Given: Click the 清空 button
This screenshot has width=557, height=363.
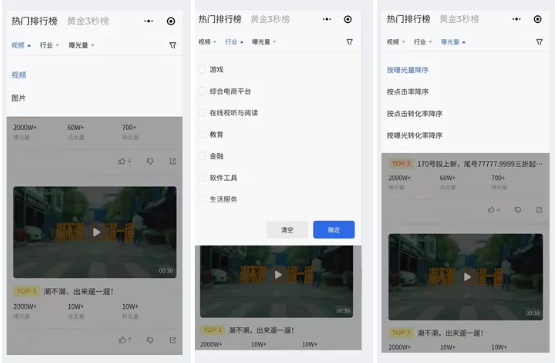Looking at the screenshot, I should click(287, 230).
